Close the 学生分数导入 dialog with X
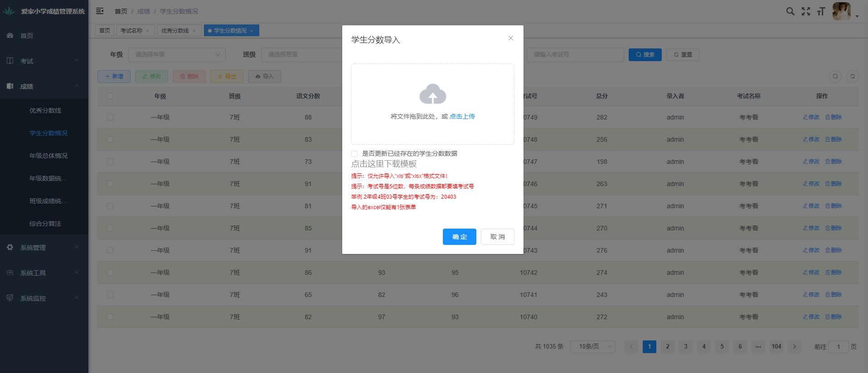This screenshot has height=373, width=868. [x=510, y=38]
